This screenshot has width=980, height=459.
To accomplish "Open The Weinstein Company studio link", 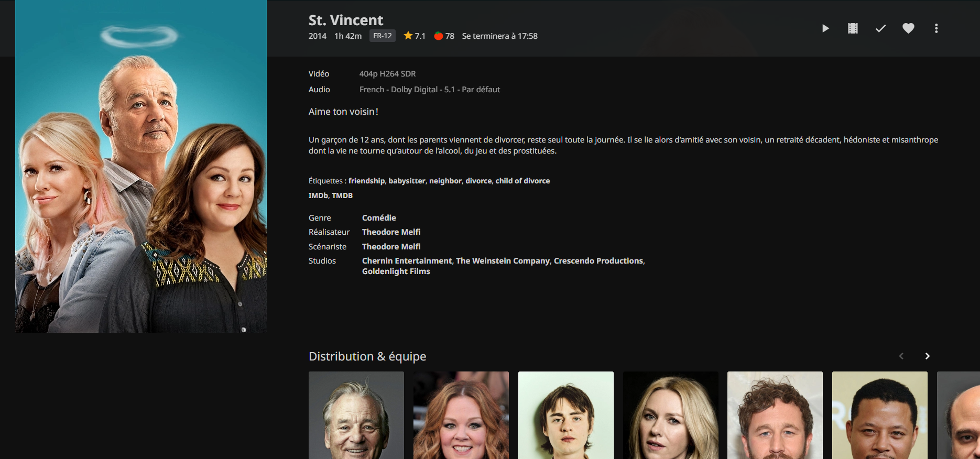I will pyautogui.click(x=503, y=261).
